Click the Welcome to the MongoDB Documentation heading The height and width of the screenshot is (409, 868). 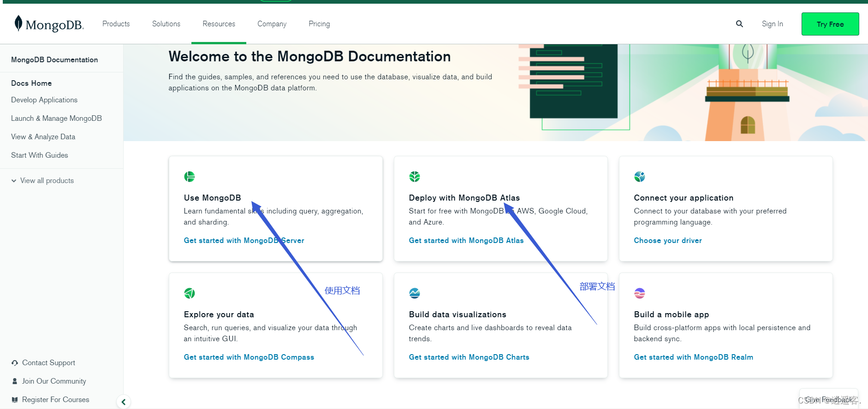(309, 56)
